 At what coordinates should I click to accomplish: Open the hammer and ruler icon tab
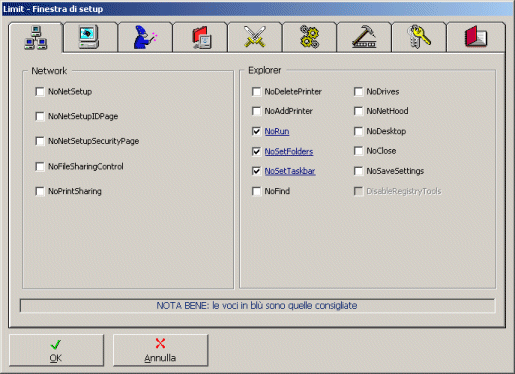coord(364,37)
